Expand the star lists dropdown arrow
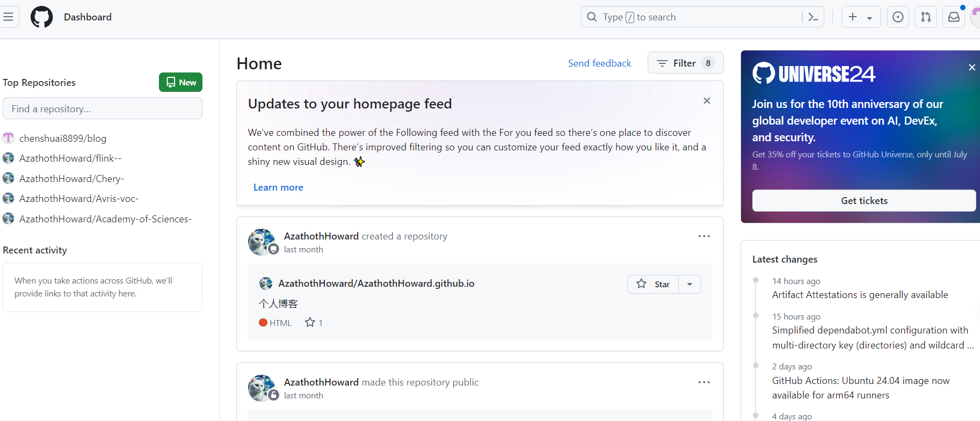This screenshot has width=980, height=421. point(690,284)
